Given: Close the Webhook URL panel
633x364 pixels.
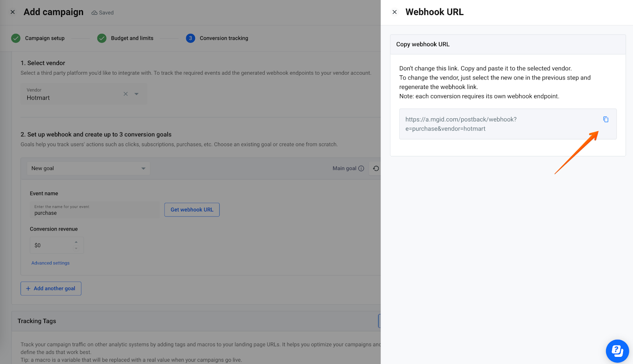Looking at the screenshot, I should coord(394,12).
